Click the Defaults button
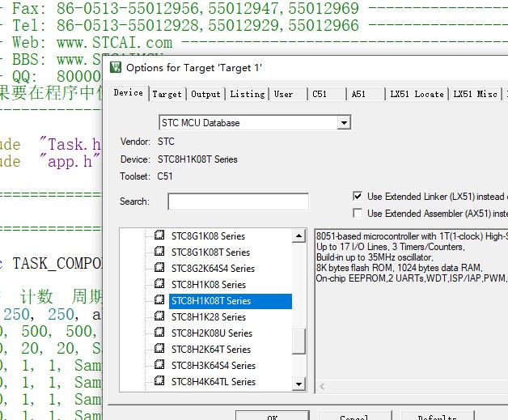Image resolution: width=508 pixels, height=420 pixels. 438,416
